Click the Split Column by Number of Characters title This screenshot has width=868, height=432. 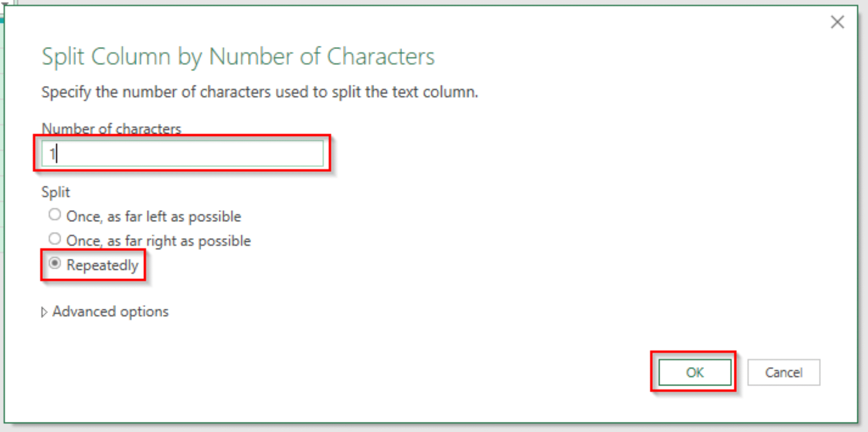coord(237,56)
